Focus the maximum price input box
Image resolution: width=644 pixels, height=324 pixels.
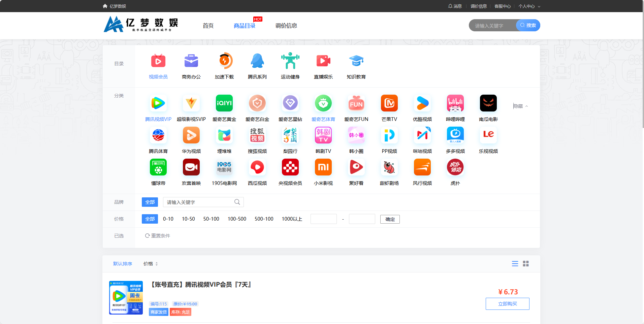(362, 219)
